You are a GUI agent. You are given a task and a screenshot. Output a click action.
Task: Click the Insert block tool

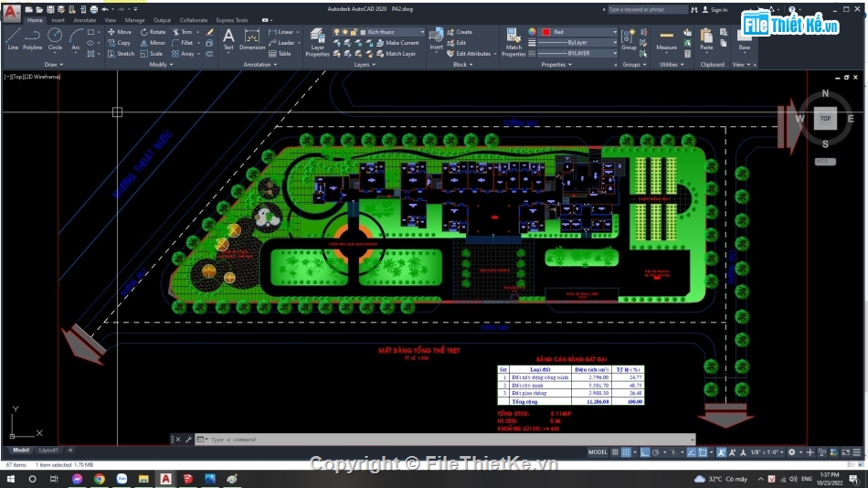[x=436, y=39]
